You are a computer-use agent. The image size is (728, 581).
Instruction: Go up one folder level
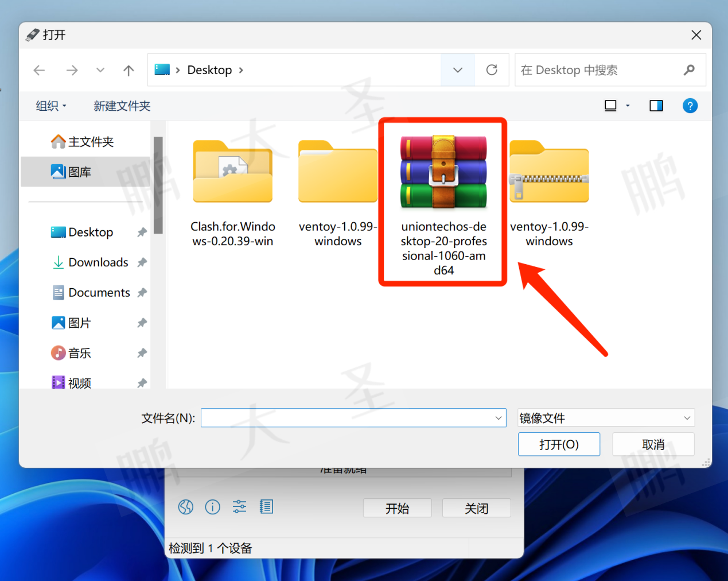tap(129, 70)
